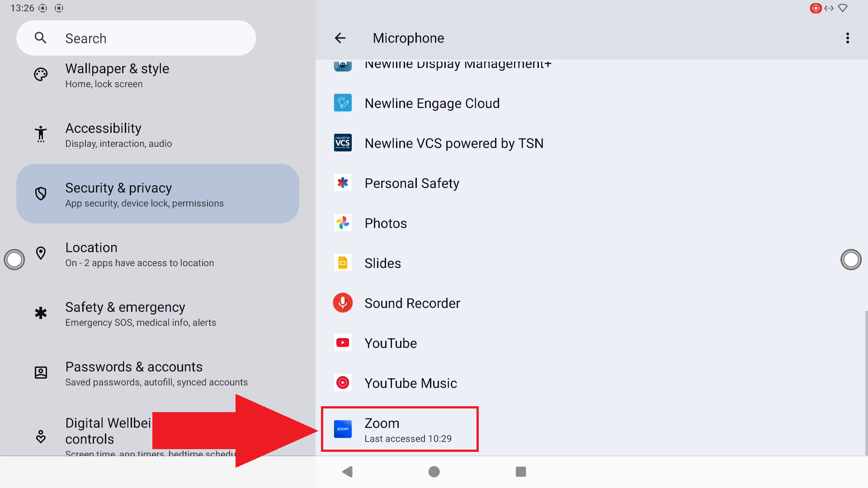The width and height of the screenshot is (868, 488).
Task: Tap the Zoom app icon
Action: (x=343, y=429)
